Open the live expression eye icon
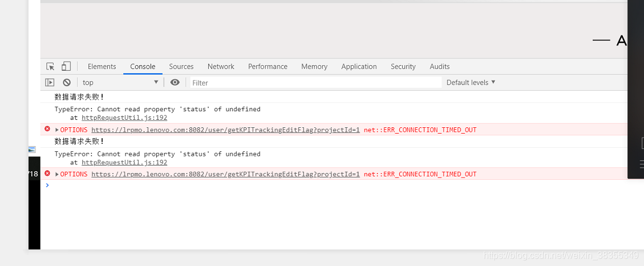This screenshot has height=266, width=644. [x=175, y=82]
